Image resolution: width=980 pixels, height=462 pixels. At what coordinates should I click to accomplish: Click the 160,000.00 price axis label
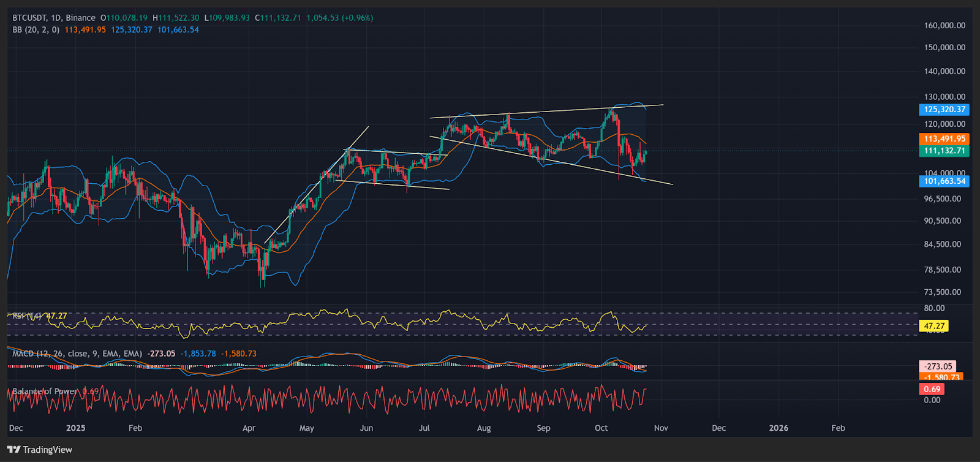click(x=944, y=26)
